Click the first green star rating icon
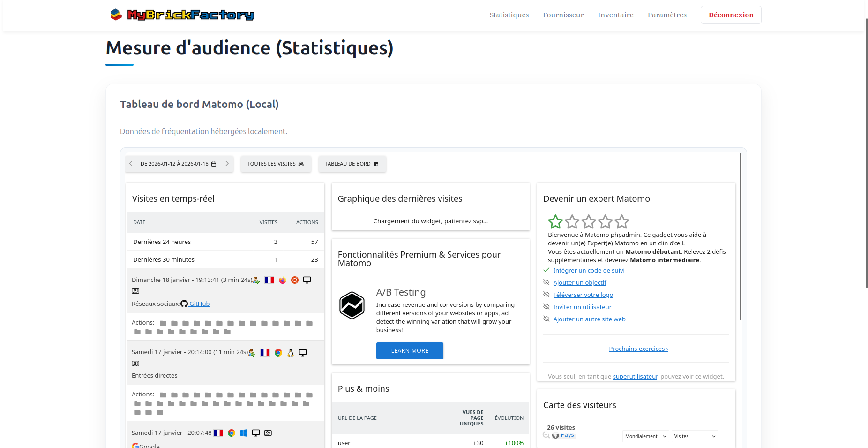The width and height of the screenshot is (868, 448). tap(555, 221)
